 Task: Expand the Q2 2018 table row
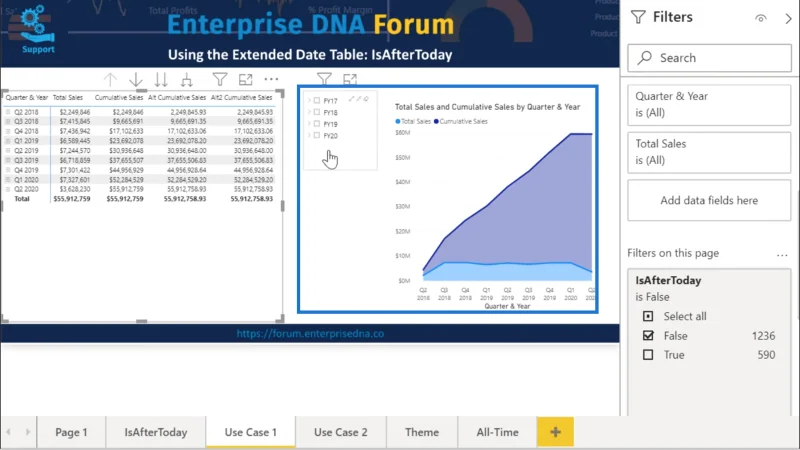8,112
